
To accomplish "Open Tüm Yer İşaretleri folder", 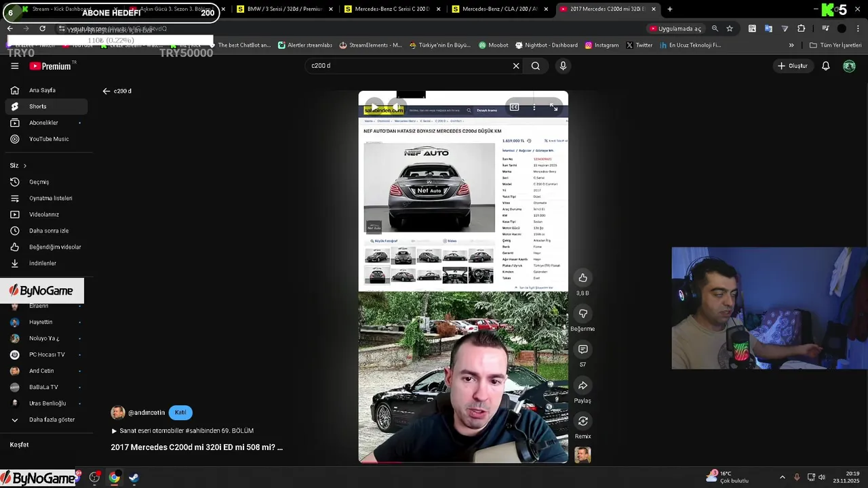I will click(835, 45).
